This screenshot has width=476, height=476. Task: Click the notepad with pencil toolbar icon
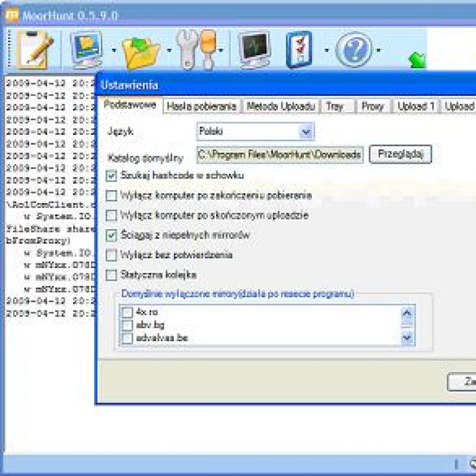click(x=34, y=50)
